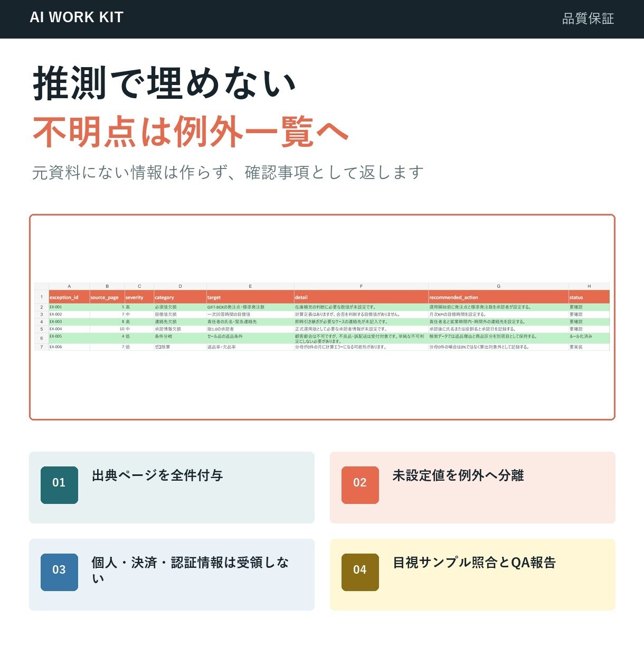This screenshot has width=644, height=655.
Task: Select cell EX-002
Action: click(69, 314)
